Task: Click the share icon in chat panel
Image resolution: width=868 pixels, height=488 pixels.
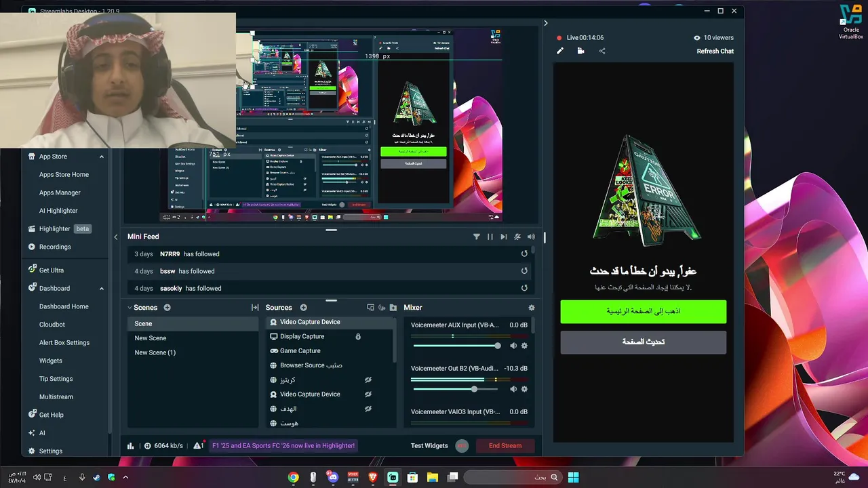Action: [601, 51]
